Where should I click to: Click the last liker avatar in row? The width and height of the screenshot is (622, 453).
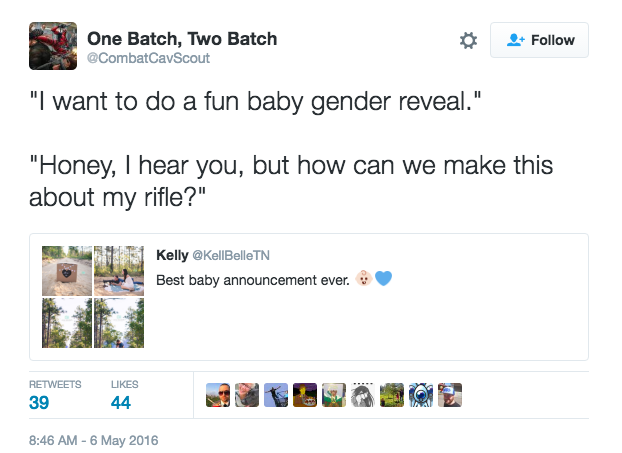[x=450, y=395]
